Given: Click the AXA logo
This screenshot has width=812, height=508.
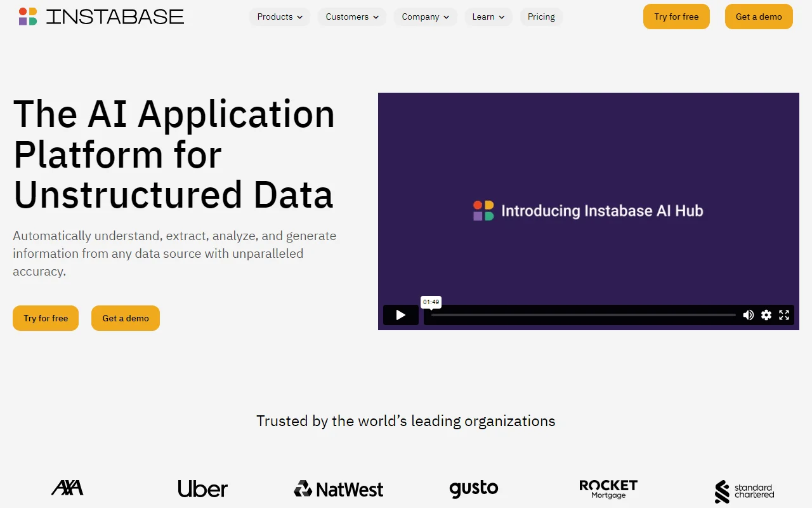Looking at the screenshot, I should [67, 488].
